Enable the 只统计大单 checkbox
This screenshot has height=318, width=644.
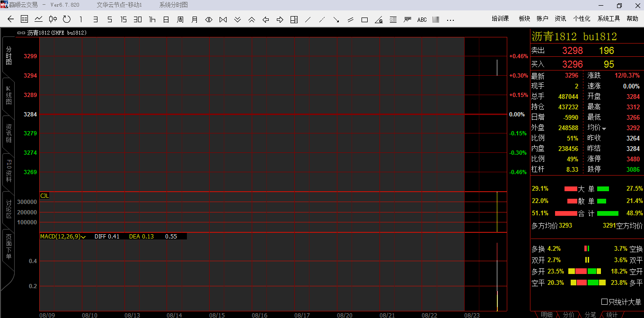point(604,302)
